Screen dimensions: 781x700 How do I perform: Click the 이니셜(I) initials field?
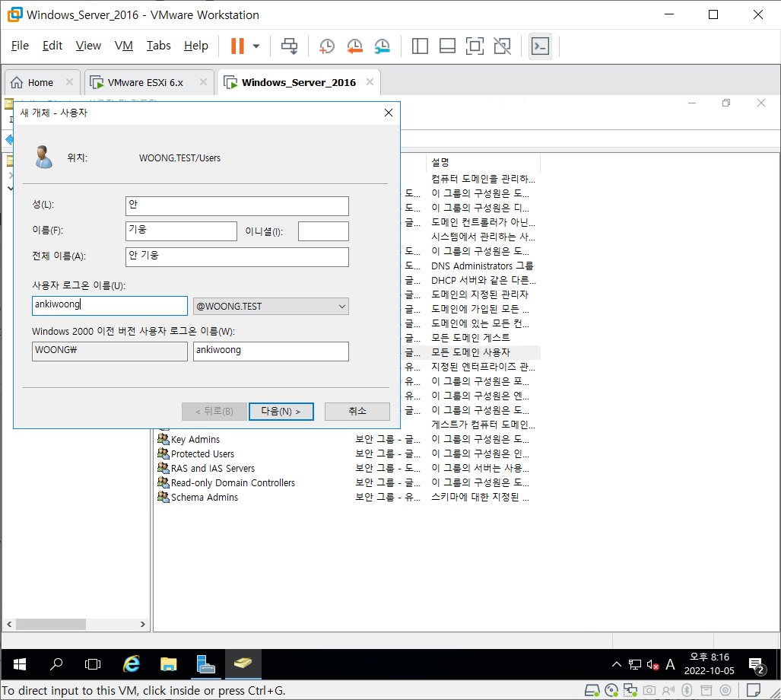tap(323, 231)
